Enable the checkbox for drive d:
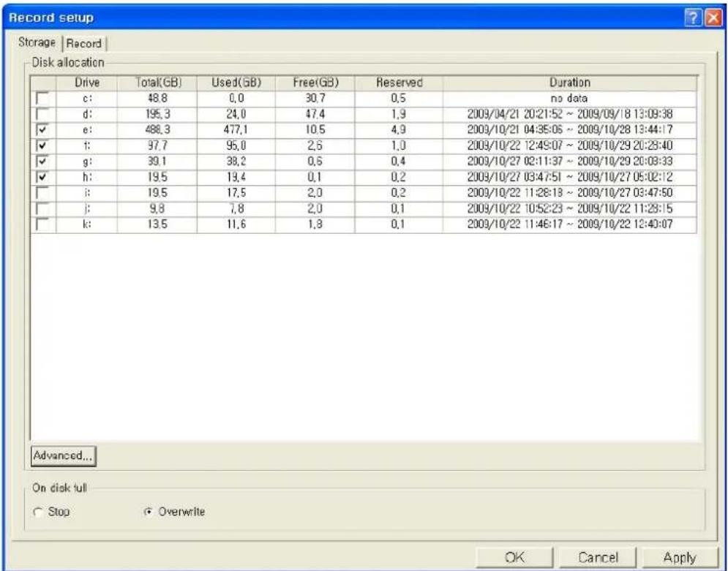The height and width of the screenshot is (571, 728). [x=42, y=114]
